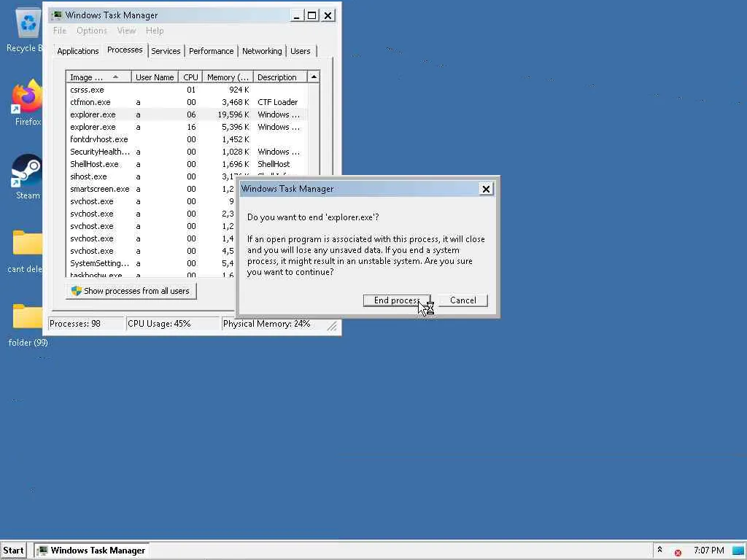747x560 pixels.
Task: Click the 7:07 PM taskbar clock
Action: tap(708, 551)
